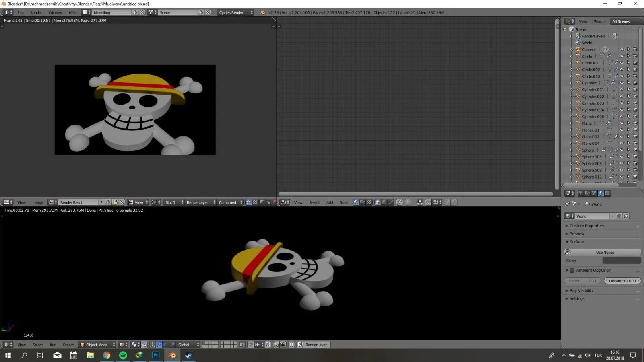
Task: Select object shader nodes cube icon
Action: coord(378,202)
